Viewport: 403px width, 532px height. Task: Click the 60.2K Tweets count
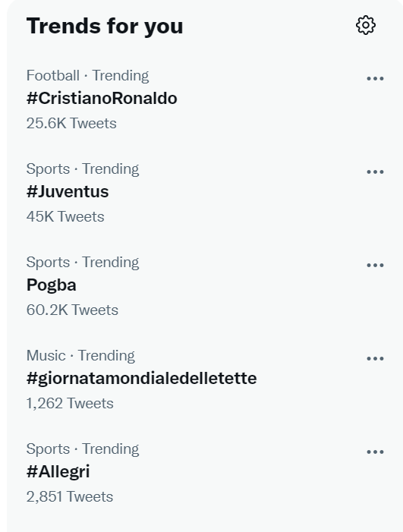click(72, 310)
